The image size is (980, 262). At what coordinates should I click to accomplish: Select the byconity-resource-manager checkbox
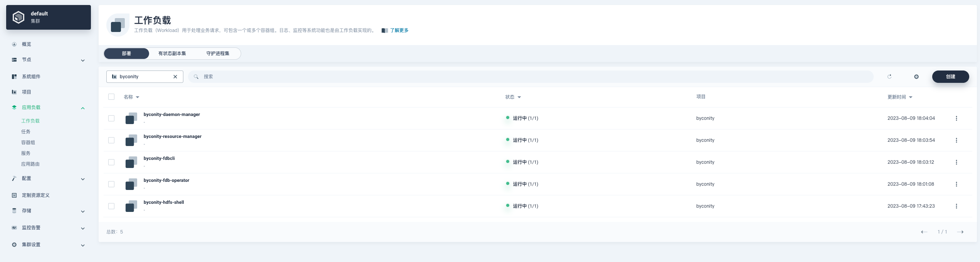111,140
